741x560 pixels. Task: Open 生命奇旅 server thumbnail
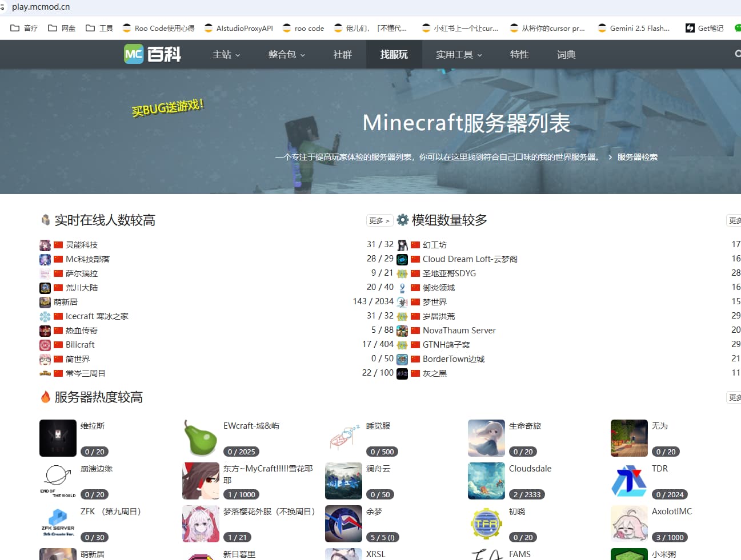click(486, 438)
